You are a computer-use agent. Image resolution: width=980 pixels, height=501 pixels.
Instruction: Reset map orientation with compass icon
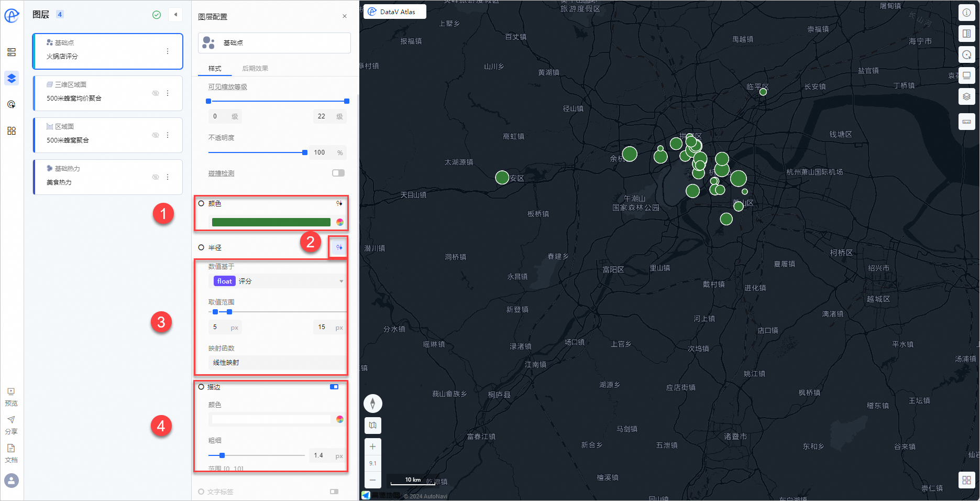click(373, 404)
